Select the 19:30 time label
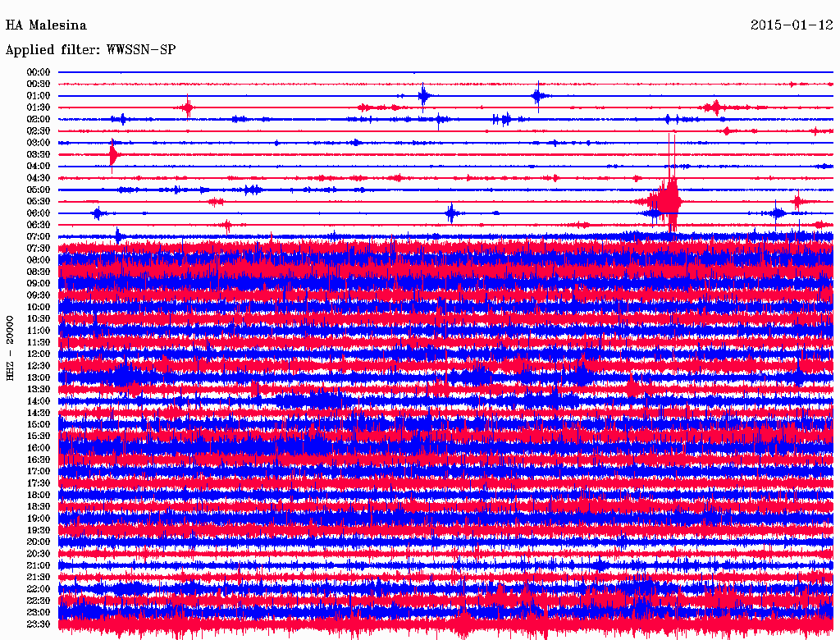The height and width of the screenshot is (640, 840). coord(39,530)
